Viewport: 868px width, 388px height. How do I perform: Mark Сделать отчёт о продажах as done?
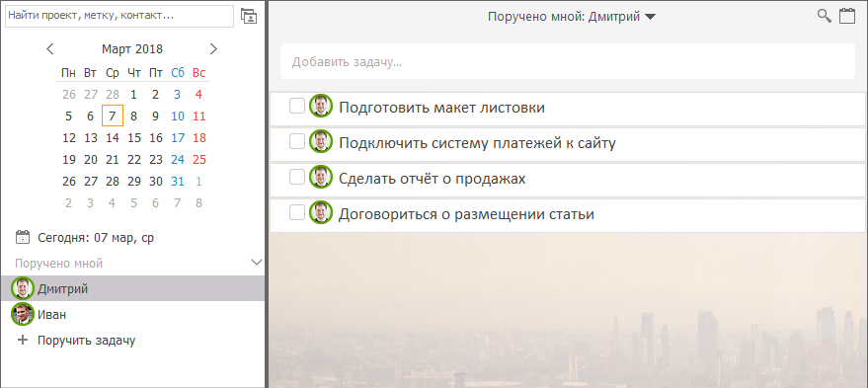(297, 177)
